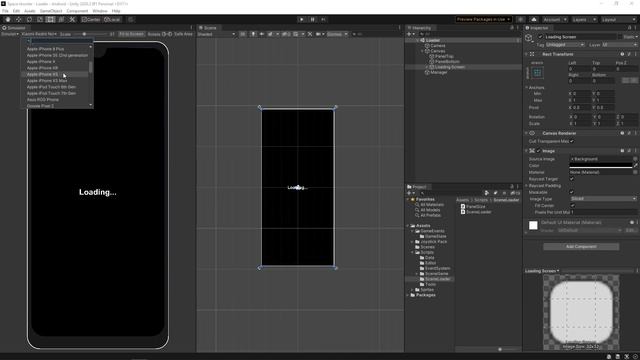Screen dimensions: 640x360
Task: Open the Layer dropdown showing UI
Action: 619,45
